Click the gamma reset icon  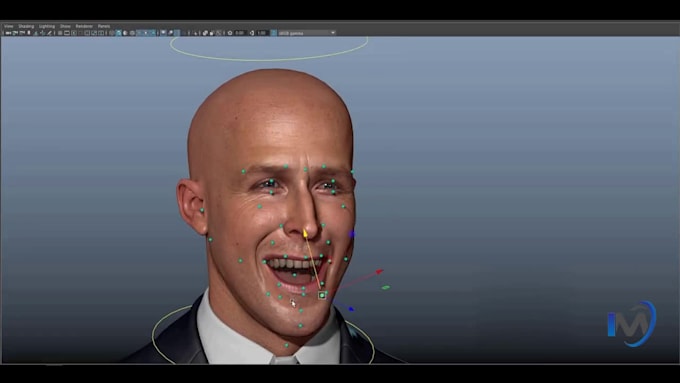point(252,33)
